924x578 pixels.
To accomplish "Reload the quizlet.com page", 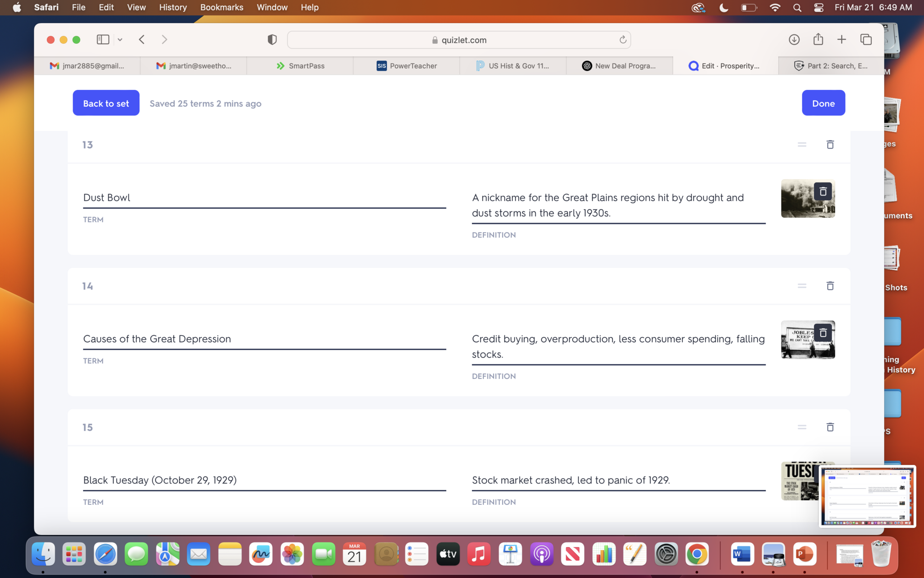I will click(x=623, y=40).
